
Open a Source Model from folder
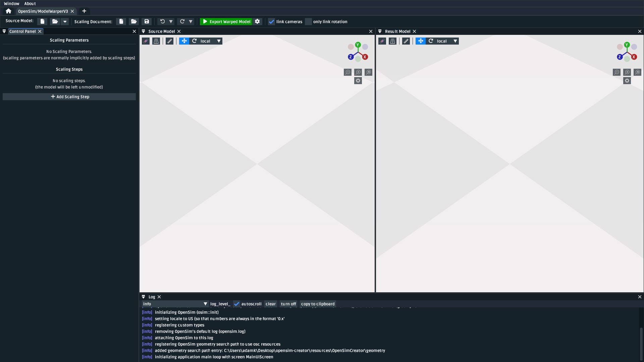55,21
